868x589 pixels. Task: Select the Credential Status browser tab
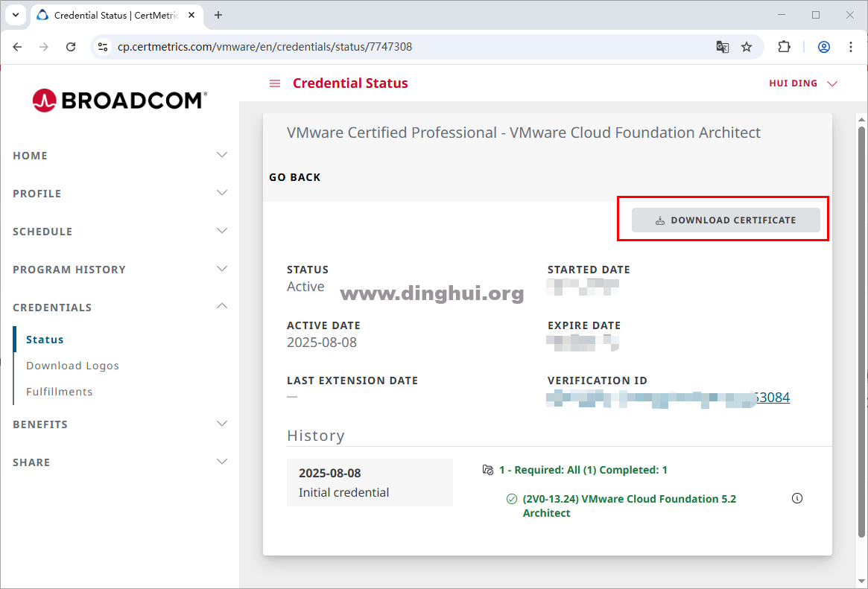[x=116, y=15]
